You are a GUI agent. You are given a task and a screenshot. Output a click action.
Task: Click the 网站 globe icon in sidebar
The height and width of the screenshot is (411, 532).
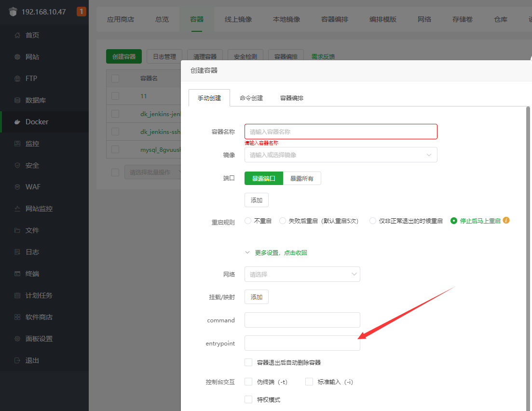(x=17, y=57)
